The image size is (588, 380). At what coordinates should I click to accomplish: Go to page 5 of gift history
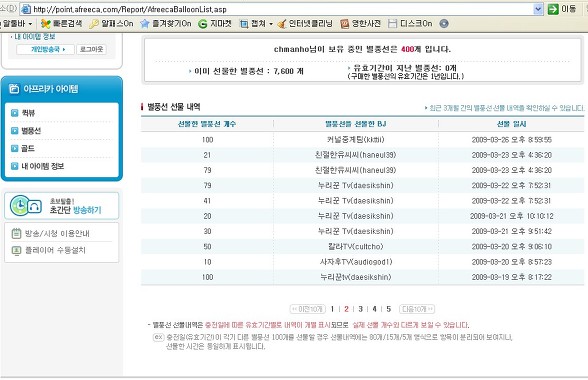388,309
